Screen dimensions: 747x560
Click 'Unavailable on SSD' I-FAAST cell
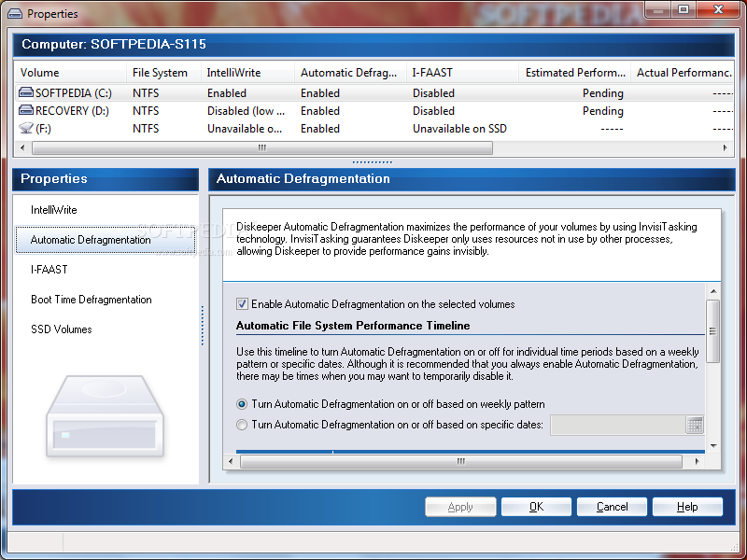tap(459, 129)
